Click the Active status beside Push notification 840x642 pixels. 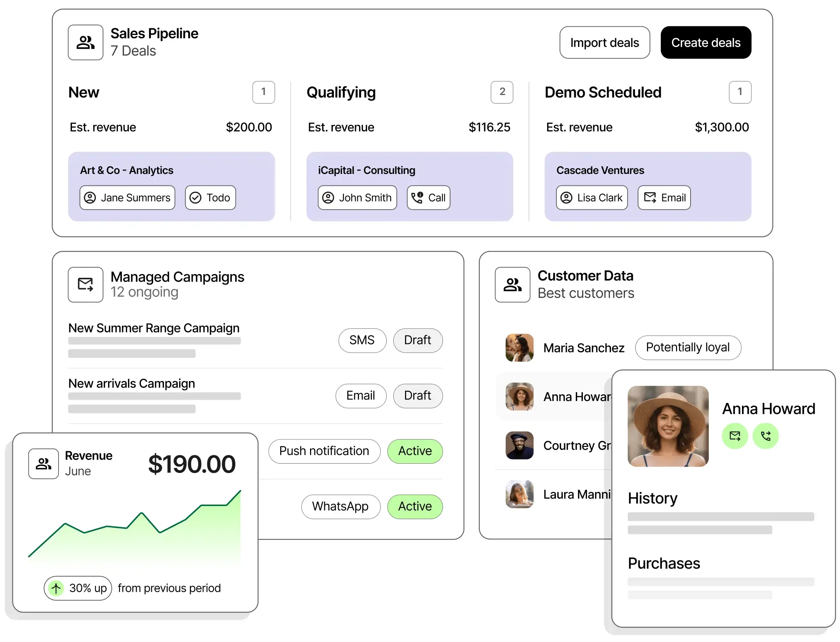pyautogui.click(x=414, y=451)
